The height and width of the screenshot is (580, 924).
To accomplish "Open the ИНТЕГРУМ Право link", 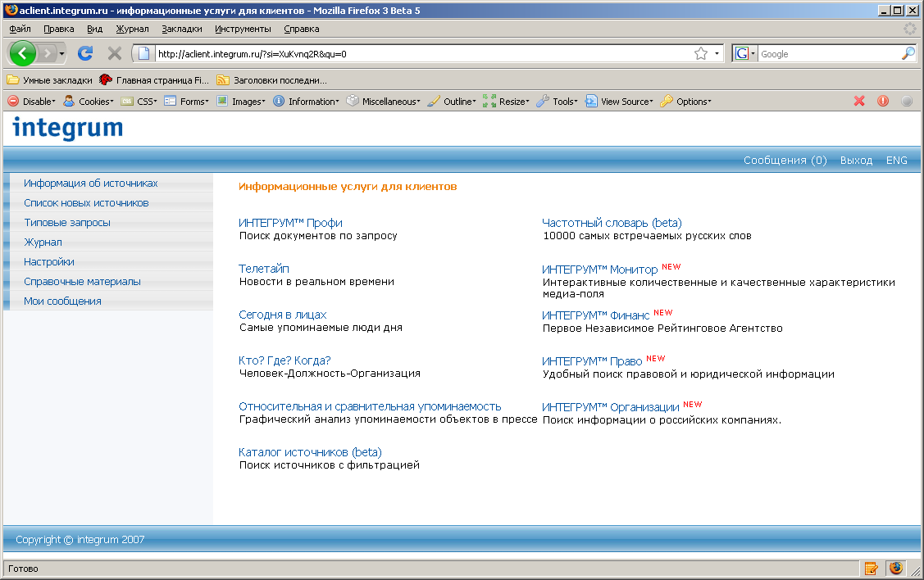I will click(x=592, y=361).
